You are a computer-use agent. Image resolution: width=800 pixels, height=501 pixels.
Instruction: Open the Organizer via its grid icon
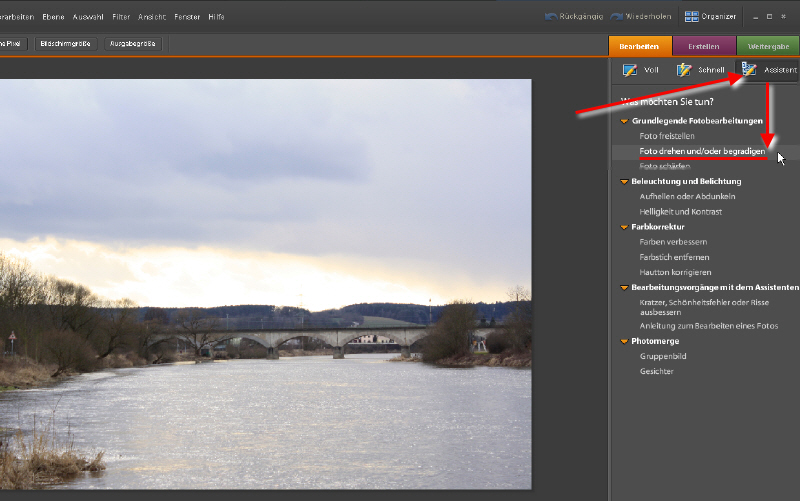pos(692,17)
